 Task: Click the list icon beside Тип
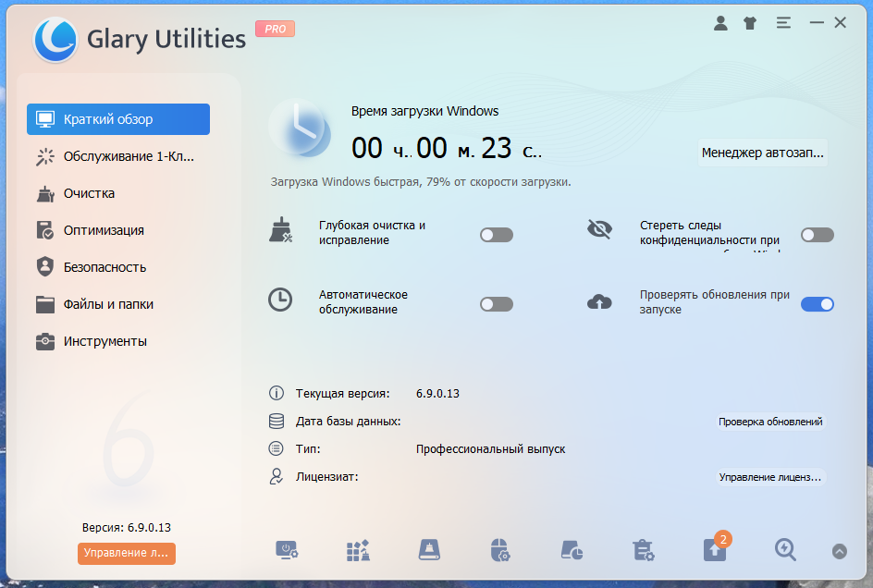(277, 448)
